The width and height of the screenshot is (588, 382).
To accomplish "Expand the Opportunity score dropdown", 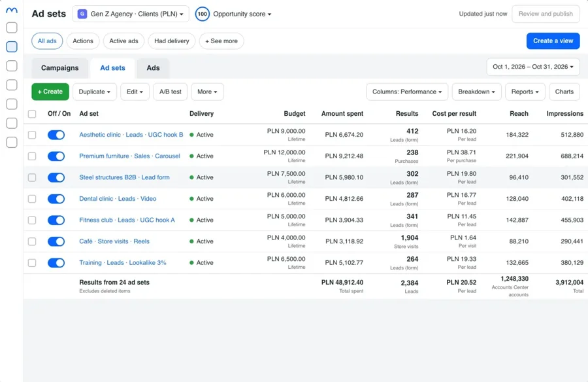I will tap(242, 14).
